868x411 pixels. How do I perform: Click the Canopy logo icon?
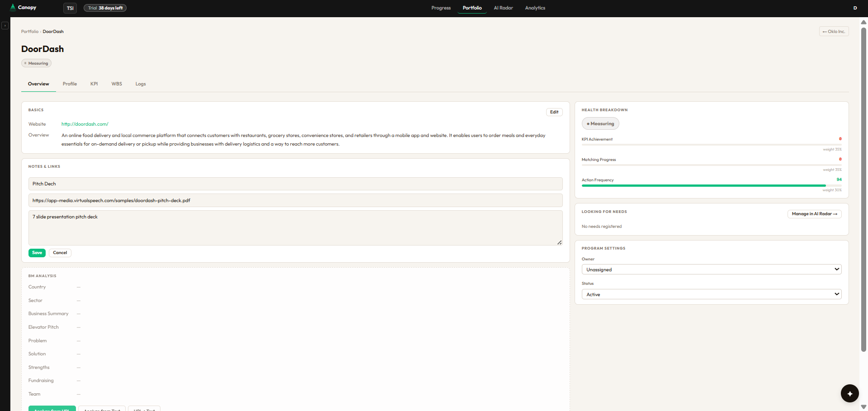pyautogui.click(x=13, y=8)
